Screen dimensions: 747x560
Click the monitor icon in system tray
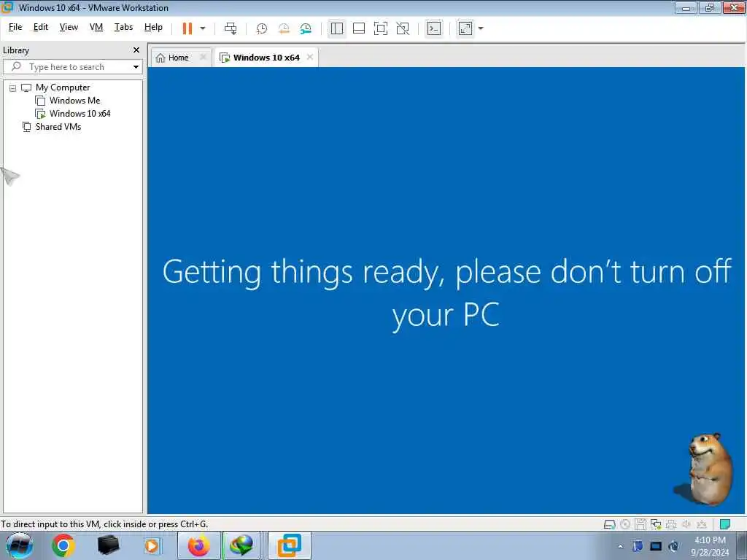point(656,546)
